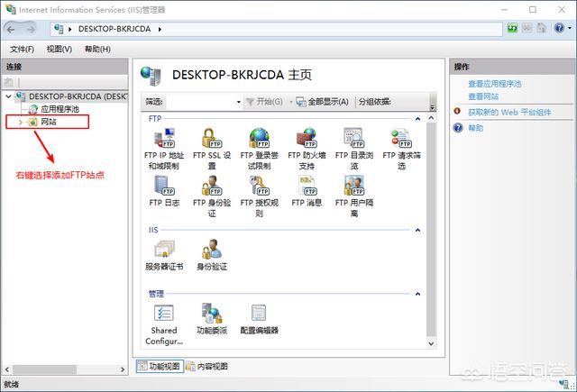Screen dimensions: 577x392
Task: Click the 开始(G) filter button
Action: [x=264, y=102]
